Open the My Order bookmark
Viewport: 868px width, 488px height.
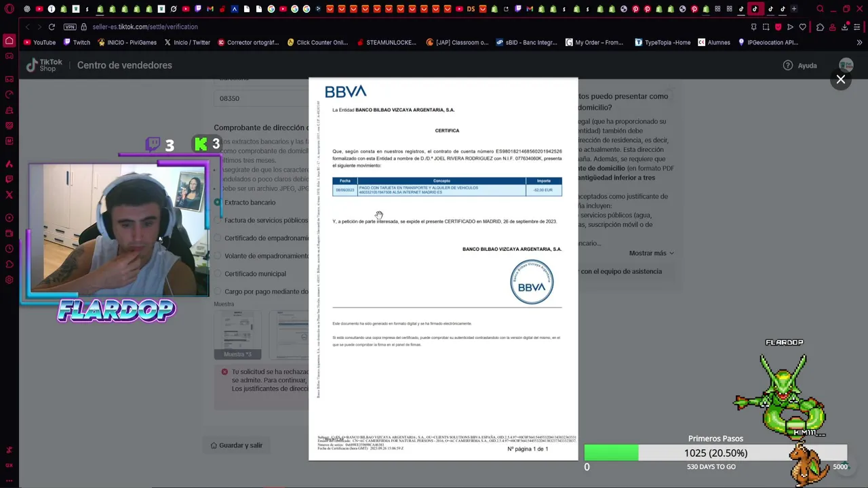pos(593,42)
